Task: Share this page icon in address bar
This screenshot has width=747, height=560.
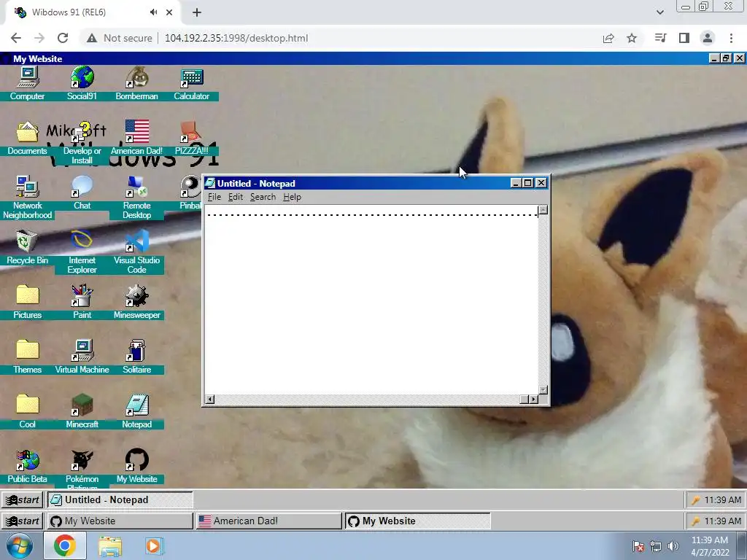Action: 608,38
